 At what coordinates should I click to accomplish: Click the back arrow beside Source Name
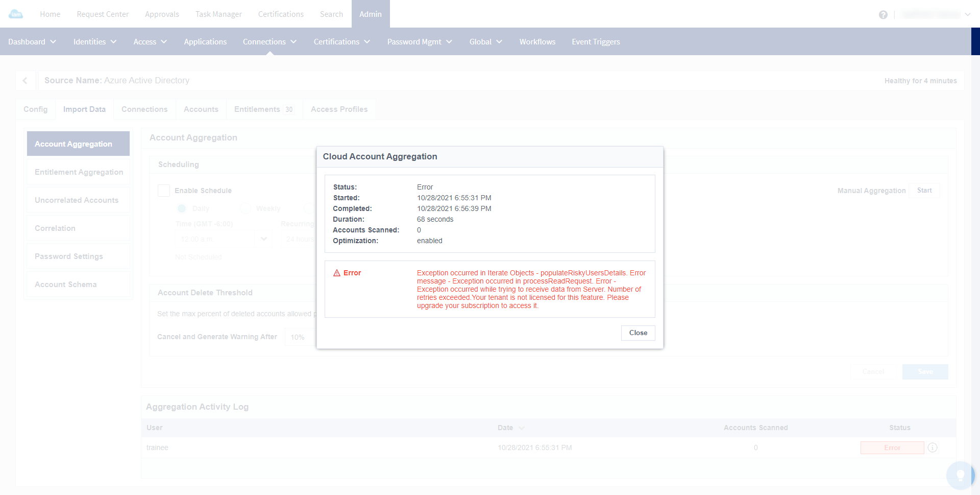click(25, 81)
